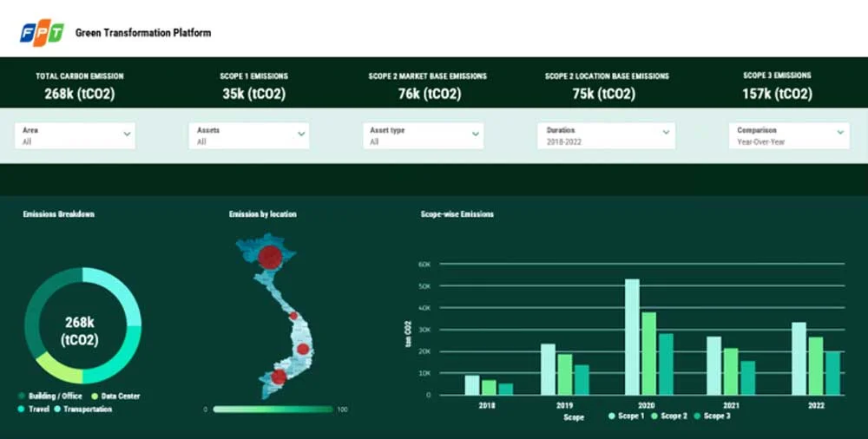Click the Scope 3 Emissions 157k value
The height and width of the screenshot is (439, 868).
tap(777, 94)
